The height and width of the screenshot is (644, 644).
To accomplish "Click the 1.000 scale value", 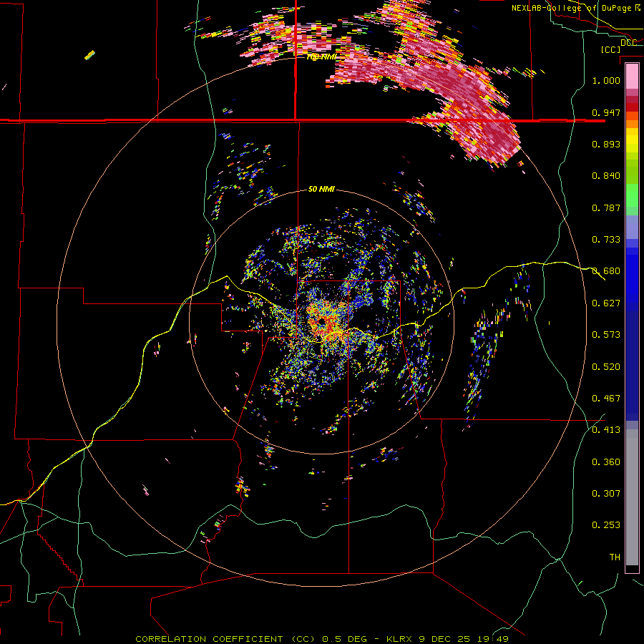I will tap(606, 80).
